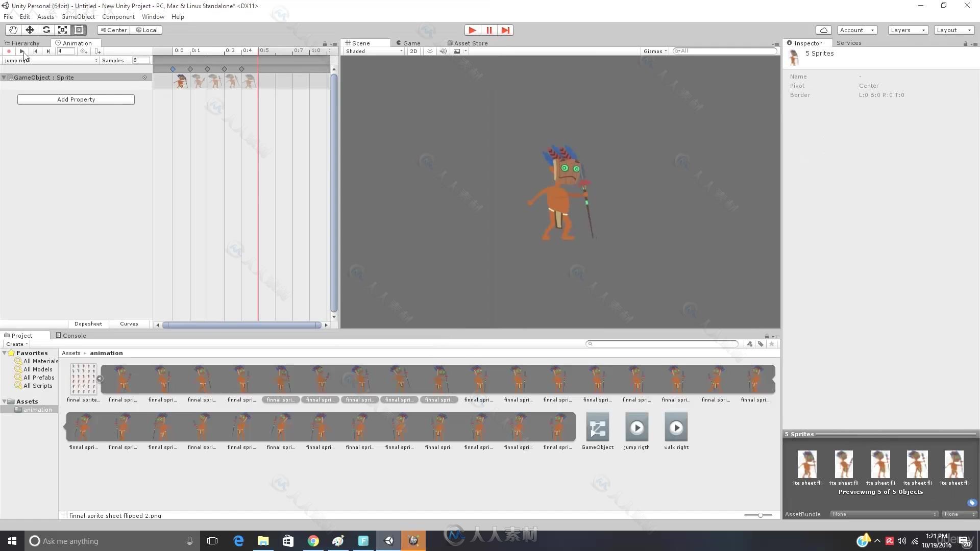This screenshot has height=551, width=980.
Task: Toggle the Animation panel visibility
Action: (76, 42)
